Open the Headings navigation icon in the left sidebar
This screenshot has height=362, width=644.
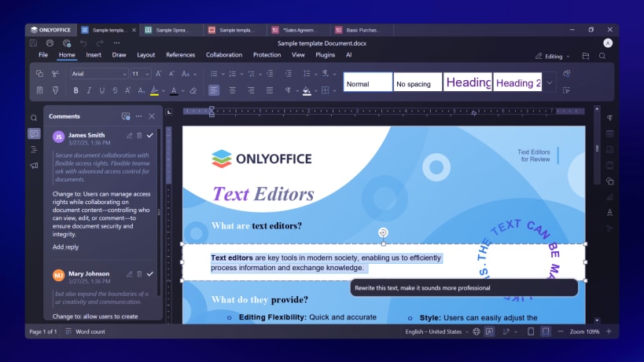click(34, 150)
